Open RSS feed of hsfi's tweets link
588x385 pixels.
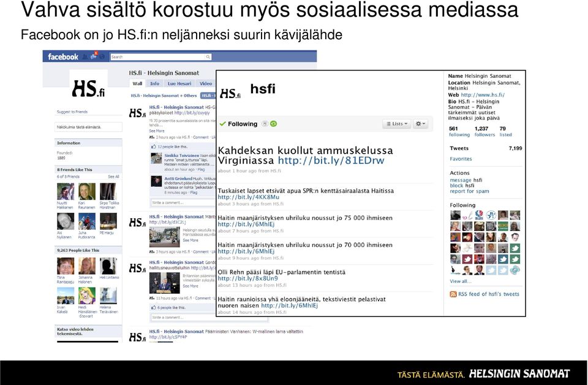coord(489,294)
